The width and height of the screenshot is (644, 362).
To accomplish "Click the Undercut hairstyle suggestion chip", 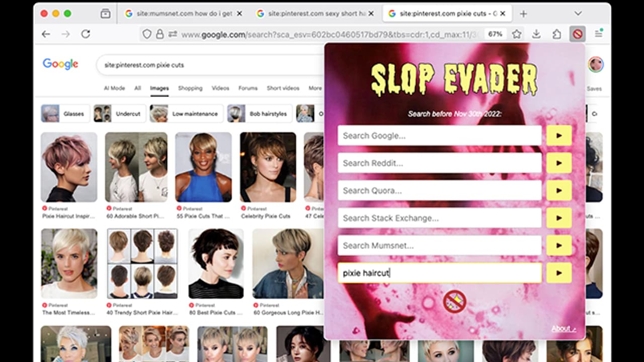I will point(120,113).
